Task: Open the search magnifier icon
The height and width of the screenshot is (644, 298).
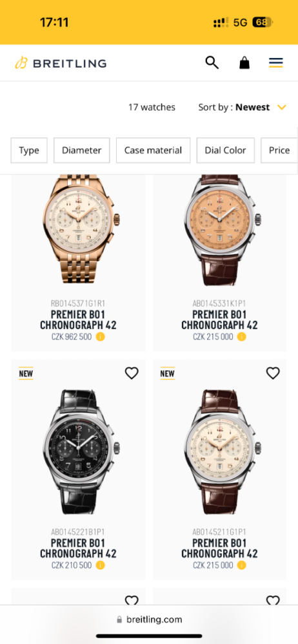Action: (212, 63)
